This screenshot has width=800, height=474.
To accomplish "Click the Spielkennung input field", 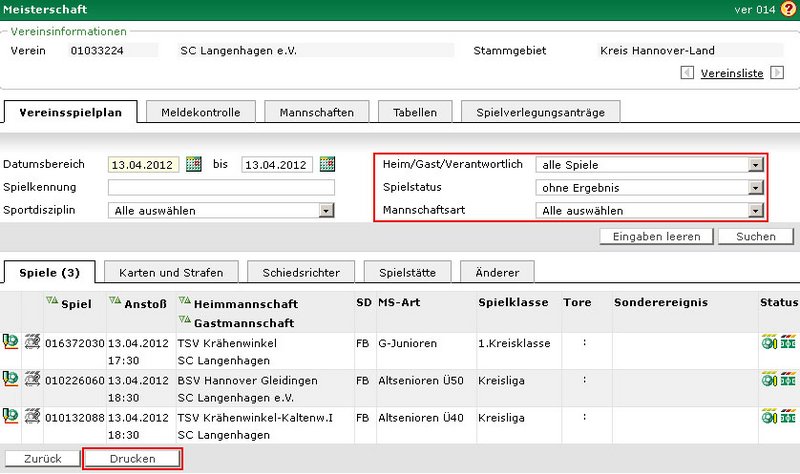I will coord(221,187).
